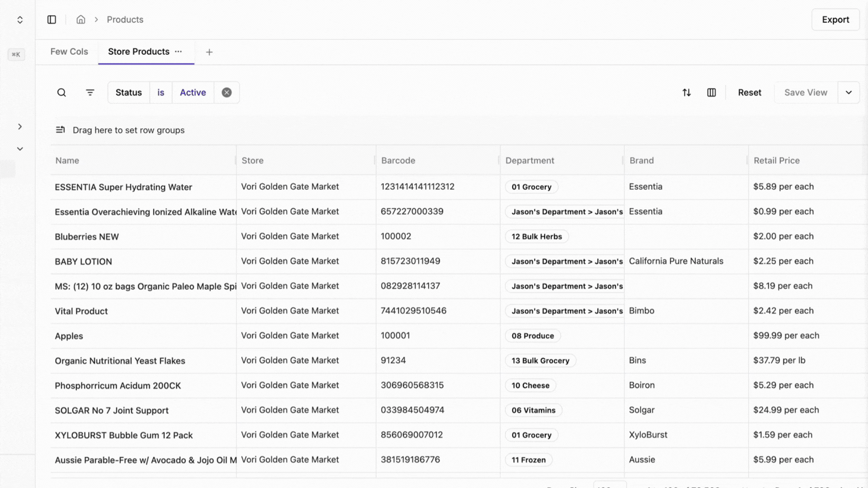Click the Apples product name
The height and width of the screenshot is (488, 868).
coord(69,336)
